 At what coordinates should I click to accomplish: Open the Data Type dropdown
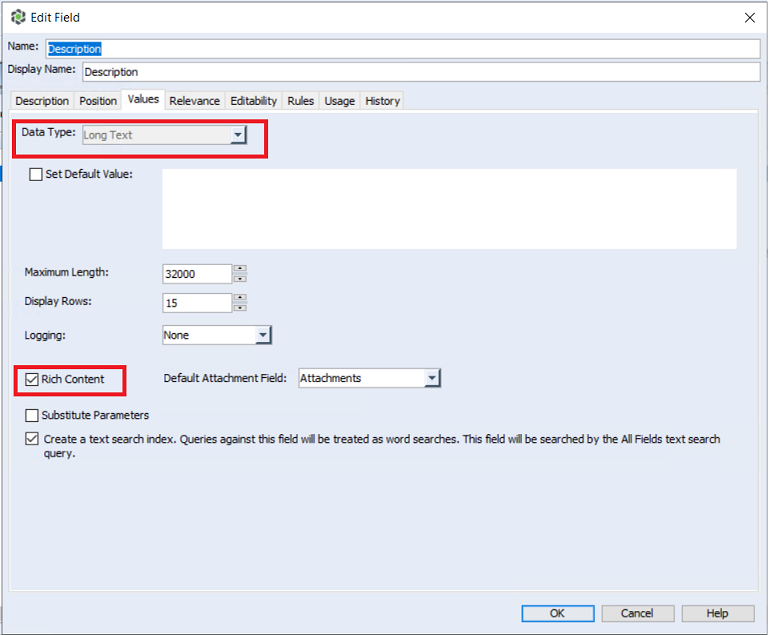click(x=237, y=135)
